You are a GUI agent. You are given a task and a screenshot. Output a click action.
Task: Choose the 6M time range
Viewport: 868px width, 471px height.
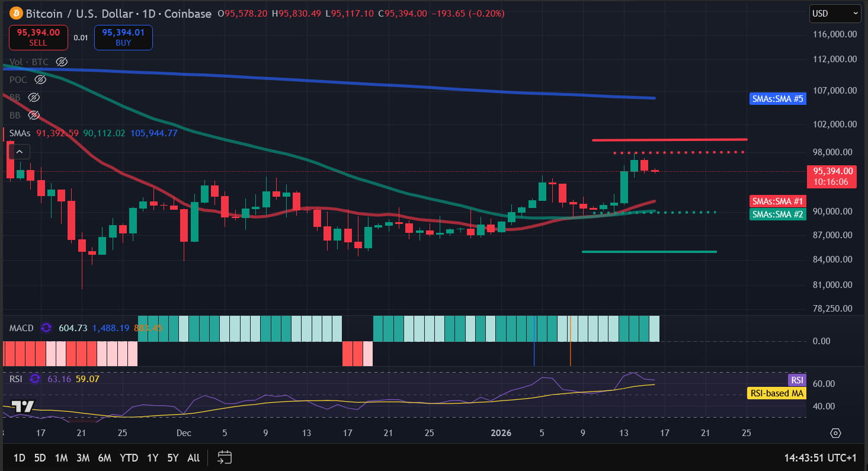[x=104, y=458]
